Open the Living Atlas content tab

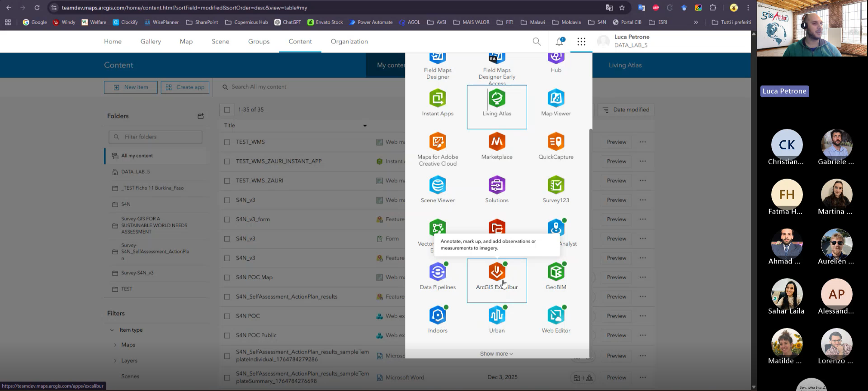point(625,65)
